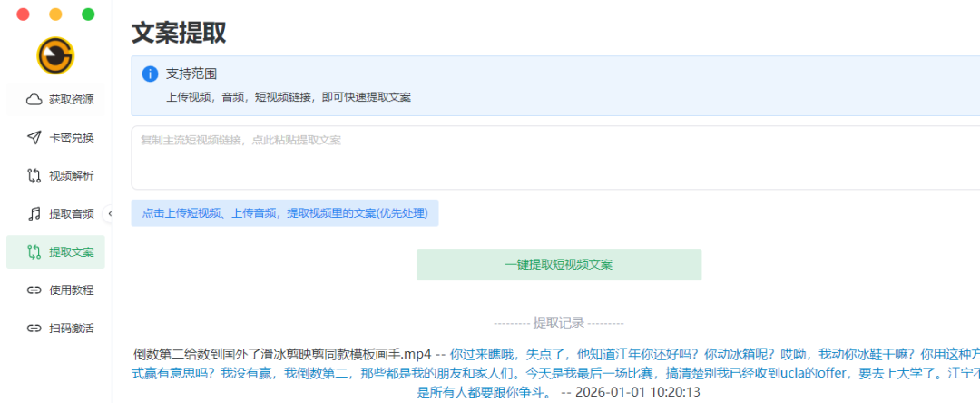Click the paper plane icon for 卡密兑换

coord(34,138)
